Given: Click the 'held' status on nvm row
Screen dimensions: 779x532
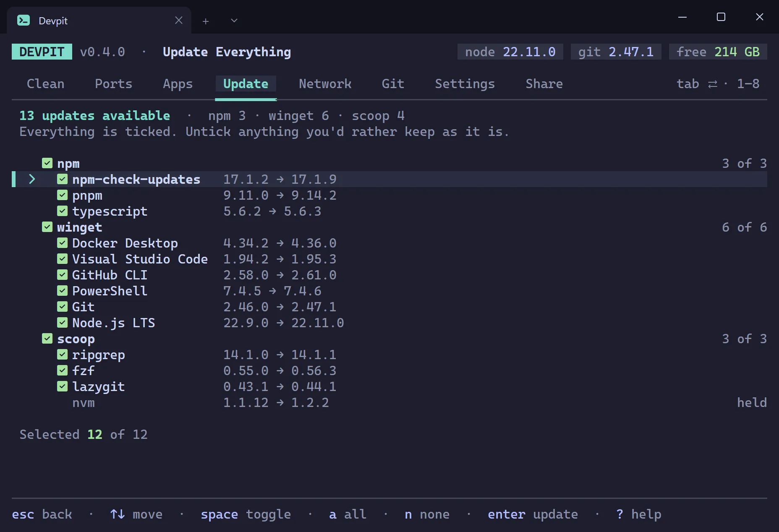Looking at the screenshot, I should (x=752, y=403).
